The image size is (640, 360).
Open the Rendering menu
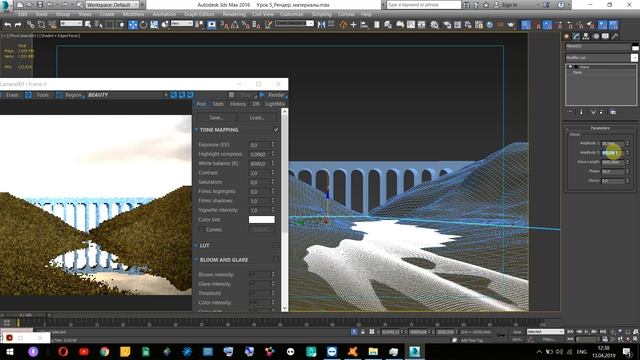click(x=234, y=14)
